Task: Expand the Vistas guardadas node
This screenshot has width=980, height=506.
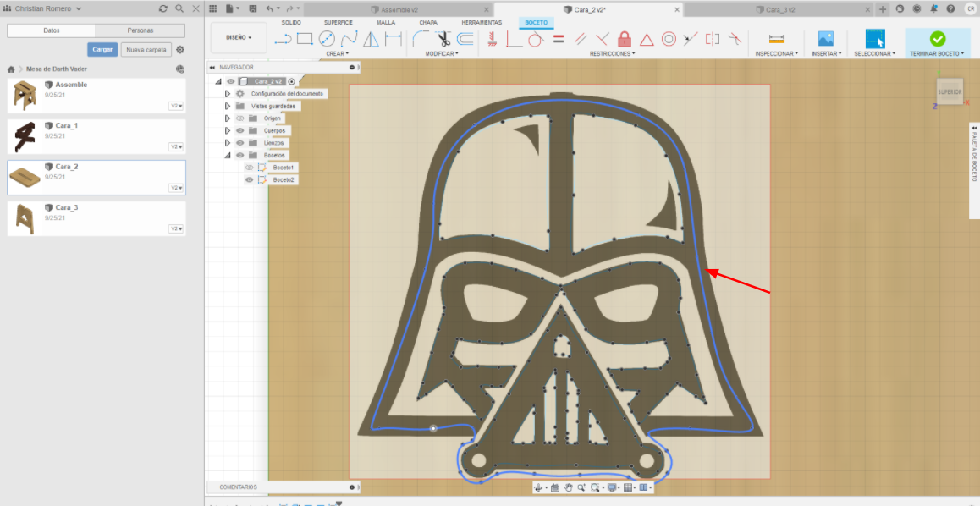Action: click(228, 107)
